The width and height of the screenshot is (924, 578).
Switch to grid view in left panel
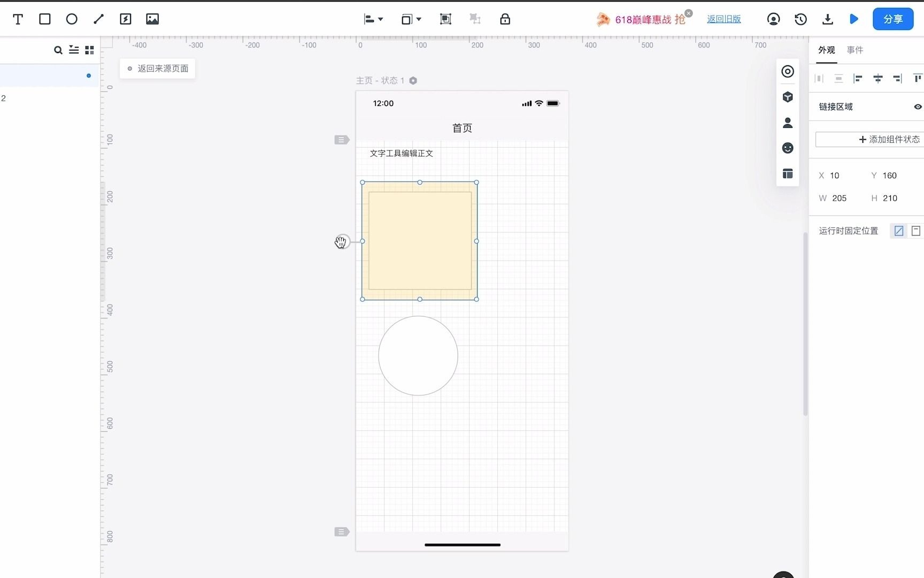tap(89, 50)
